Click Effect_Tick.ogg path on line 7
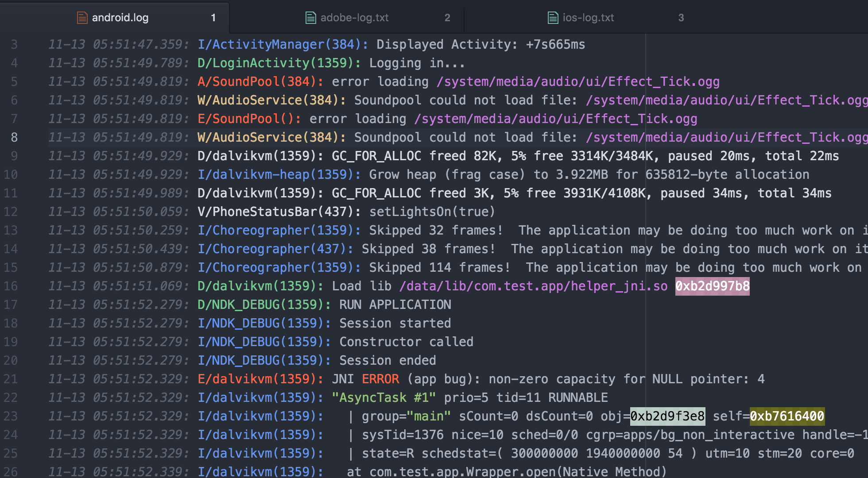 tap(556, 119)
